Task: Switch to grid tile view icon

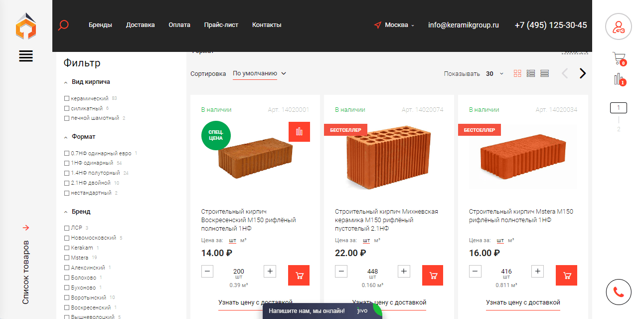Action: coord(517,73)
